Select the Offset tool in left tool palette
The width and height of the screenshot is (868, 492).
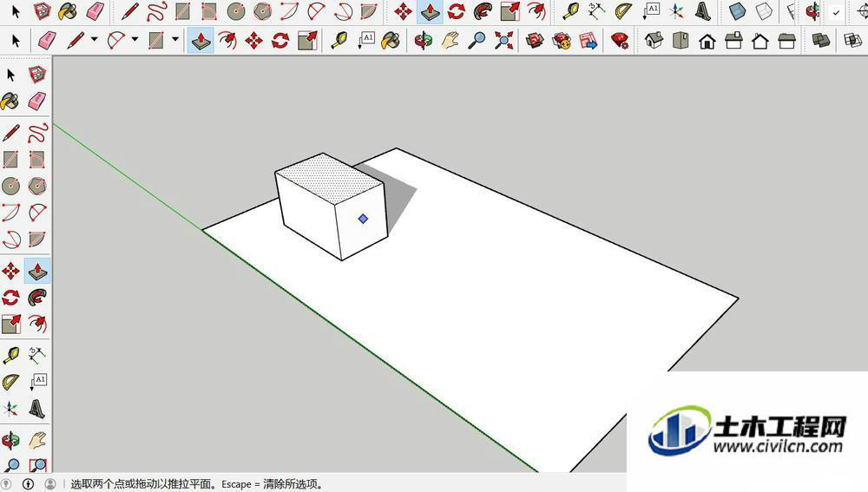coord(37,325)
